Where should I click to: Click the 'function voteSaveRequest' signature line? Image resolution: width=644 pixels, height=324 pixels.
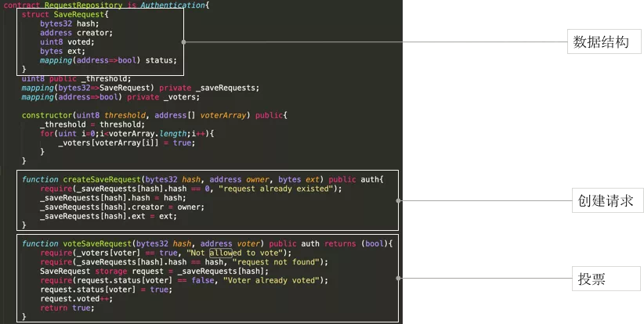tap(208, 243)
